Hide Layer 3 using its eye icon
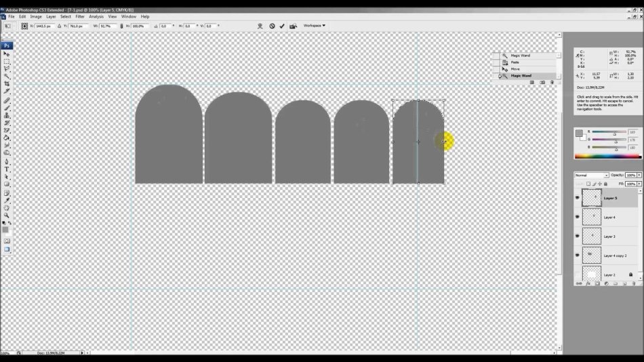Screen dimensions: 644x362 (578, 236)
